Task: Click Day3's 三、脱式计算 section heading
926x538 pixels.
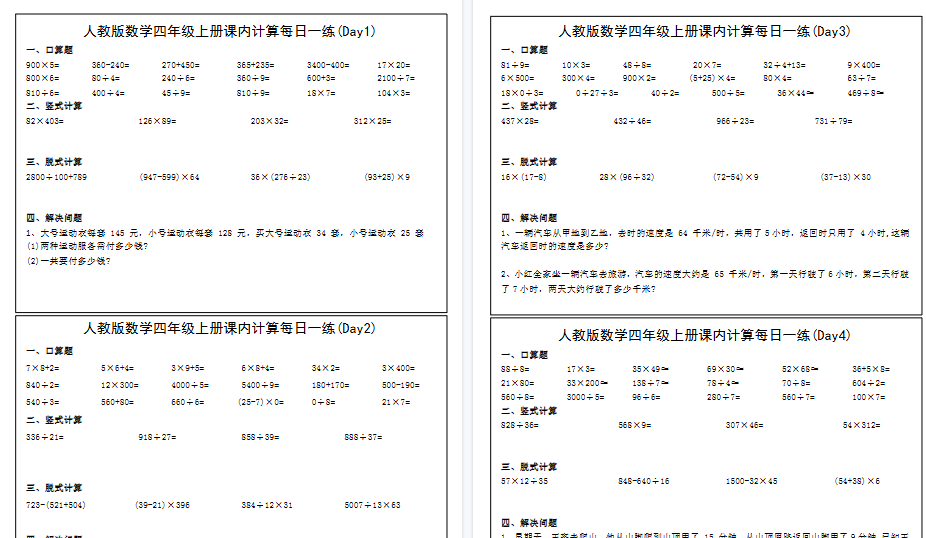Action: pyautogui.click(x=529, y=161)
